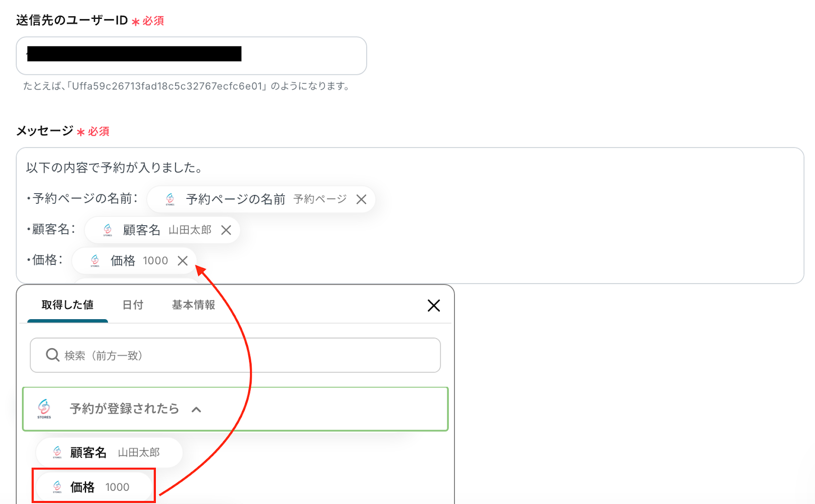The height and width of the screenshot is (504, 815).
Task: Switch to the 取得した値 tab
Action: [x=68, y=305]
